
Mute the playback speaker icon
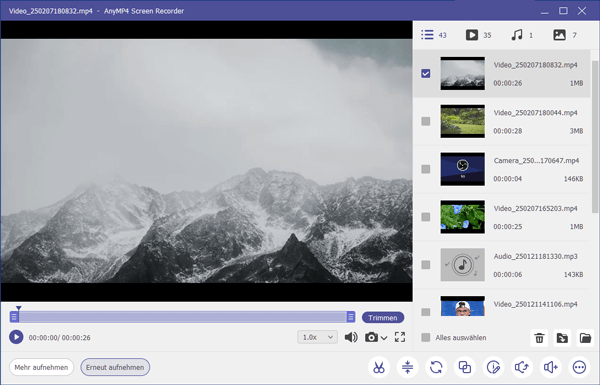tap(351, 337)
